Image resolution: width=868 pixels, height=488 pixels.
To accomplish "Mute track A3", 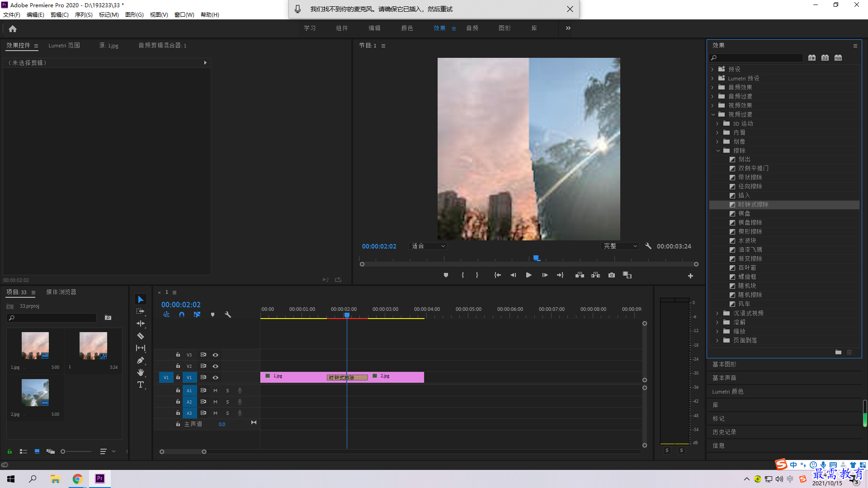I will (x=216, y=413).
